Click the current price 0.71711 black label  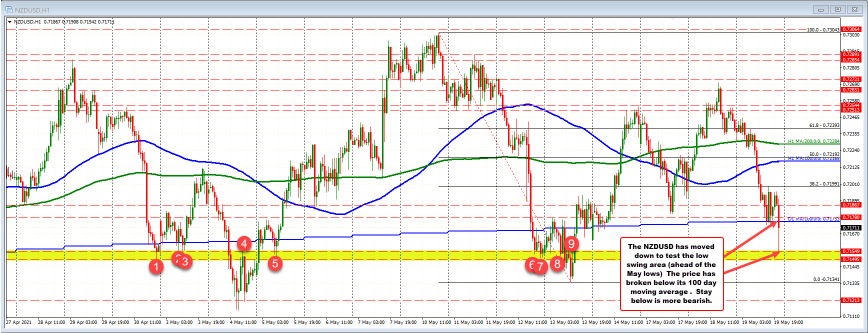coord(851,227)
